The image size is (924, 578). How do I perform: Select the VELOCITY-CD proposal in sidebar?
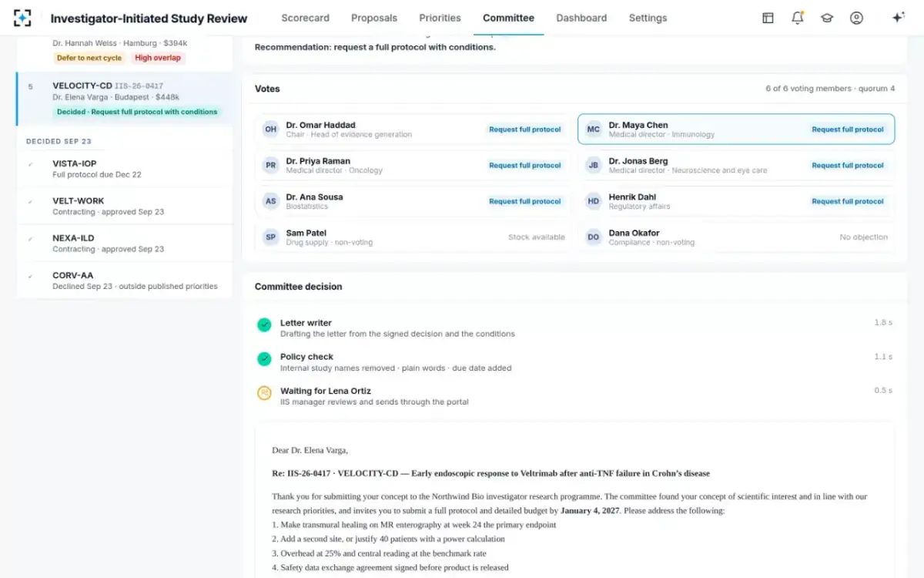(124, 99)
